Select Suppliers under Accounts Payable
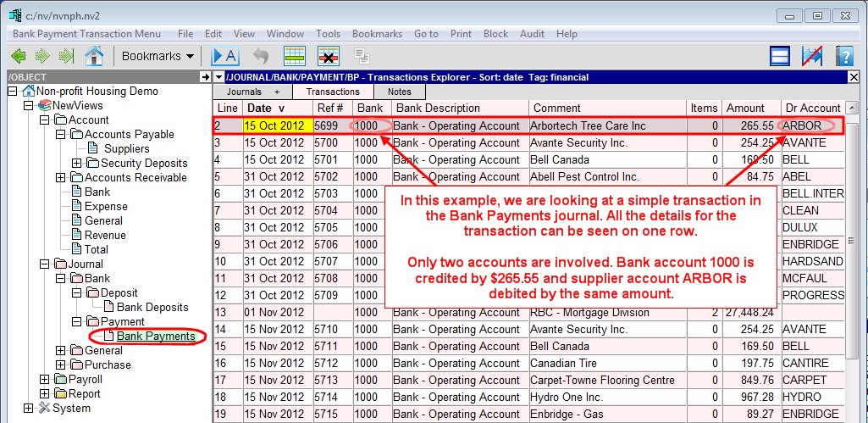 click(x=126, y=149)
